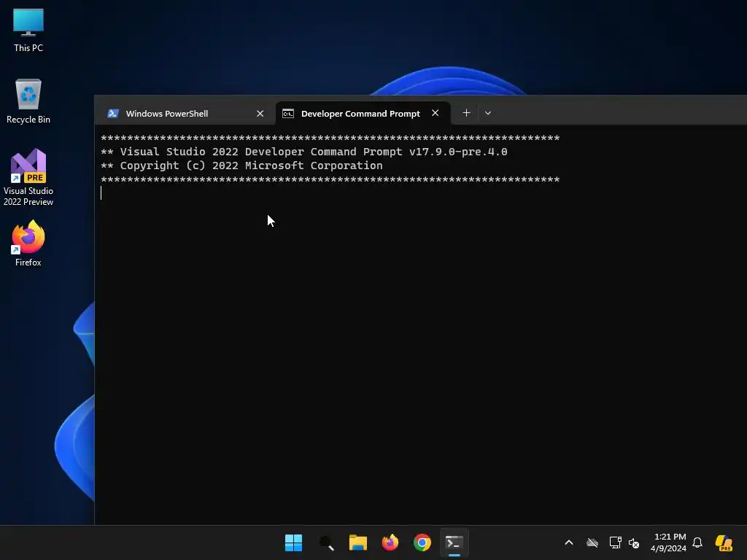Image resolution: width=747 pixels, height=560 pixels.
Task: Launch Firefox from desktop shortcut
Action: coord(28,244)
